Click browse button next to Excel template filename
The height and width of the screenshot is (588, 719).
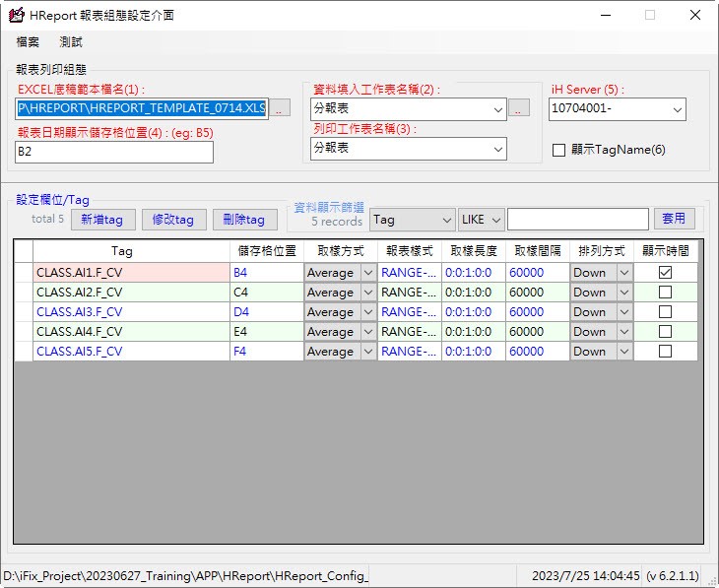[280, 108]
